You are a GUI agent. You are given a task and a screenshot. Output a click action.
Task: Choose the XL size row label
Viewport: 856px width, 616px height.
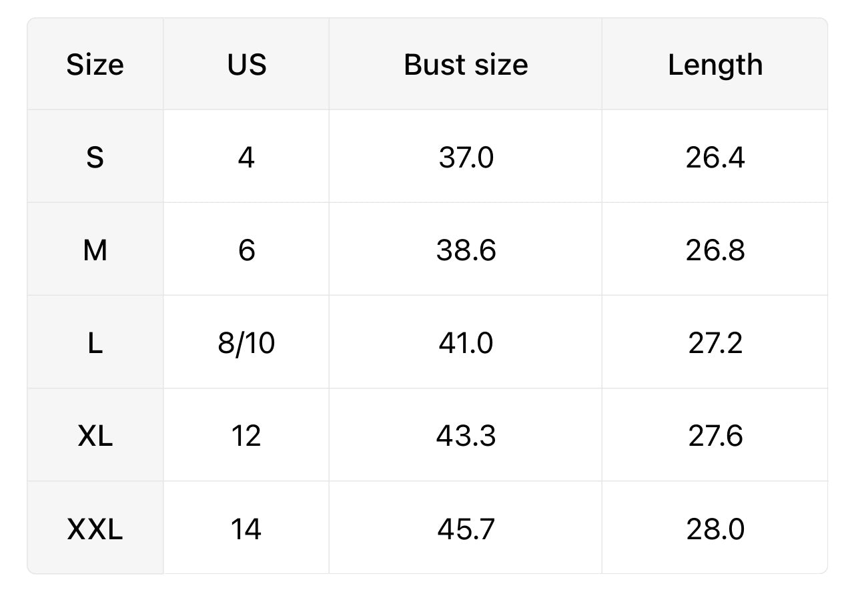[95, 436]
